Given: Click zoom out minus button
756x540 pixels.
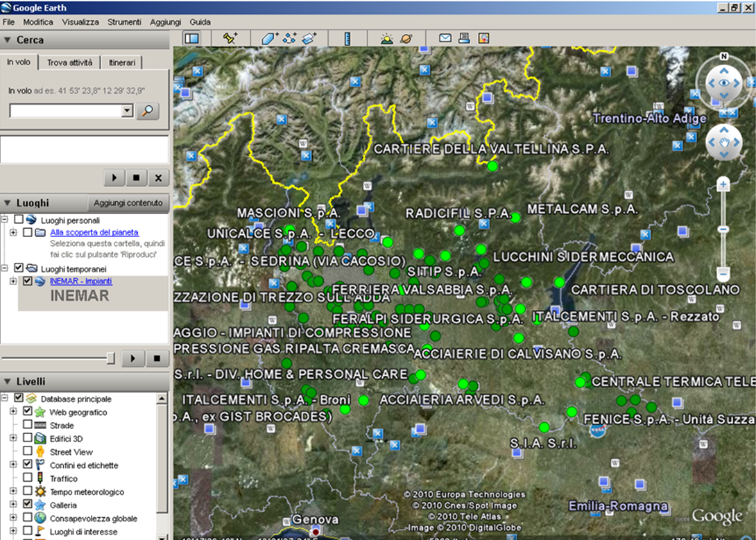Looking at the screenshot, I should pyautogui.click(x=723, y=274).
